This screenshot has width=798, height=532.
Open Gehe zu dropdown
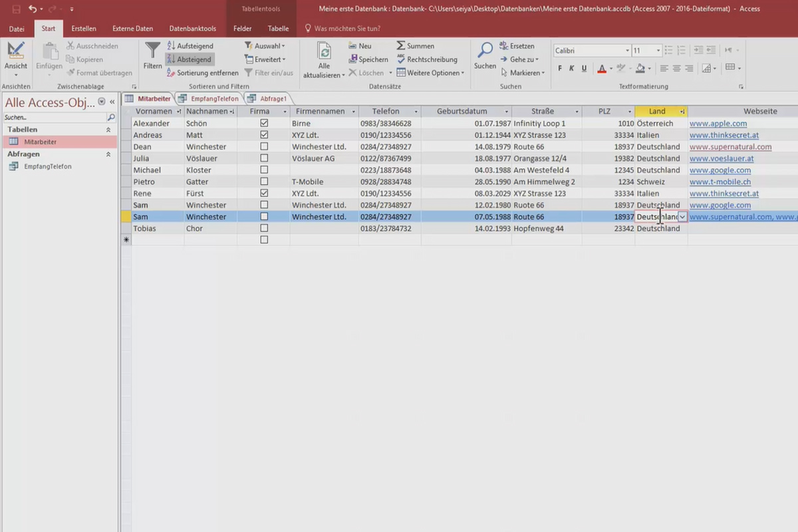click(x=519, y=59)
